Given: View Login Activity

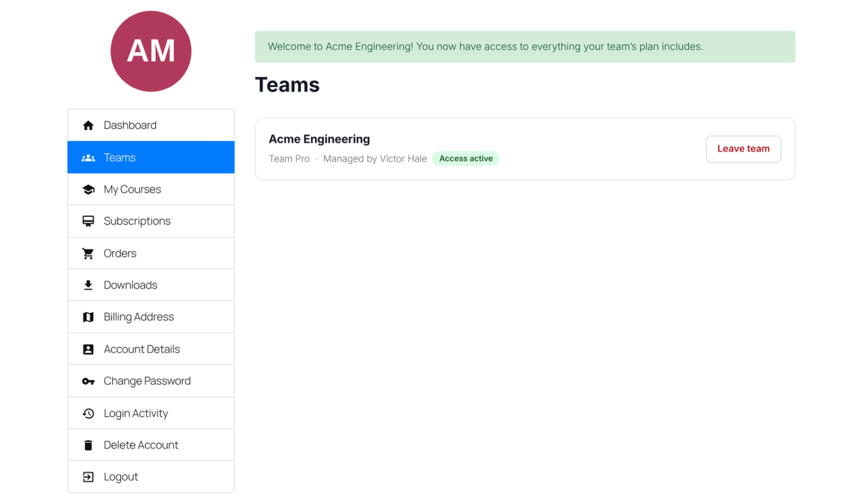Looking at the screenshot, I should pos(151,413).
